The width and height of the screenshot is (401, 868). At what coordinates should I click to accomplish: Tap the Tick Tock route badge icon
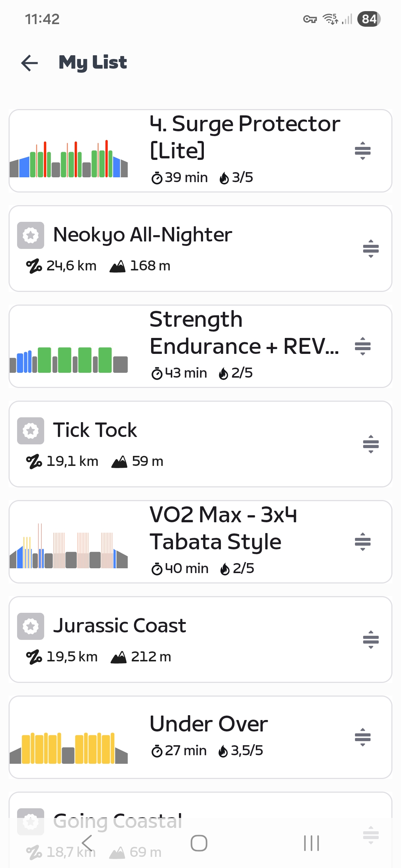(30, 431)
